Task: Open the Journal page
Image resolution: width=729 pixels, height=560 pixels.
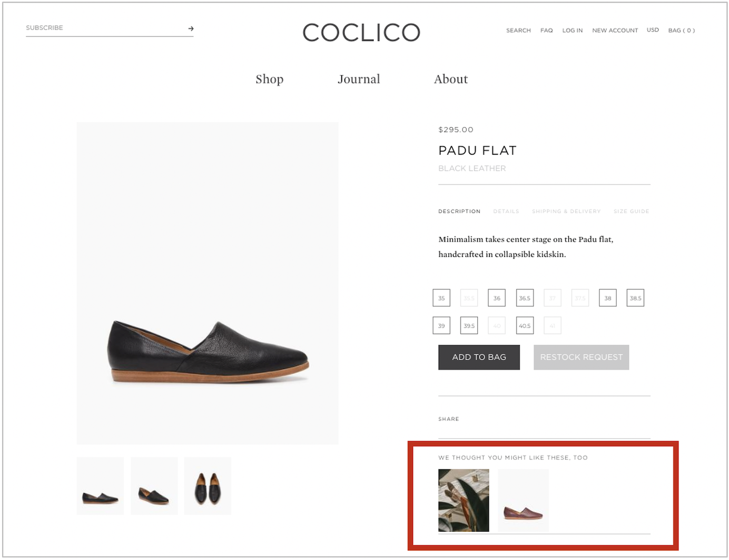Action: (359, 79)
